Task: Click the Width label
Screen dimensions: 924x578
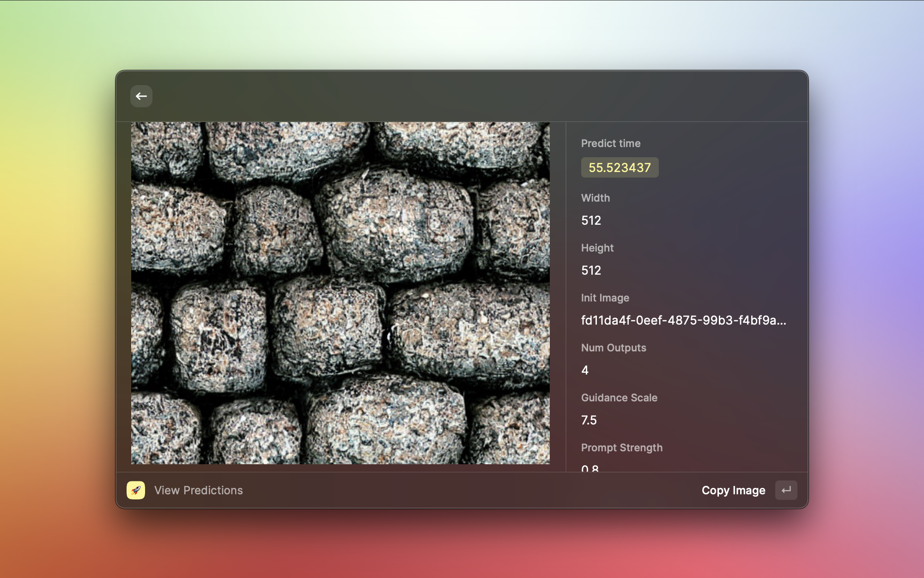Action: pyautogui.click(x=595, y=198)
